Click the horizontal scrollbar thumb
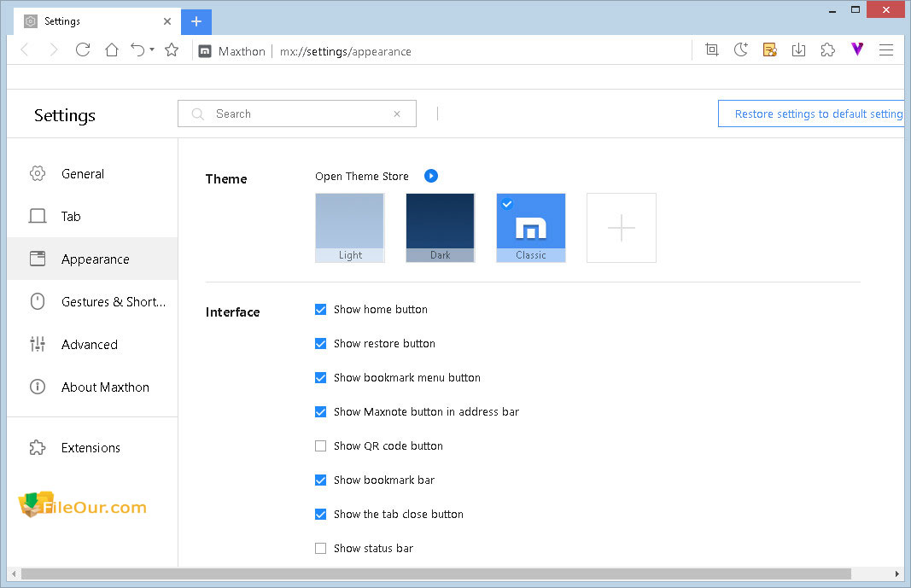 tap(436, 574)
